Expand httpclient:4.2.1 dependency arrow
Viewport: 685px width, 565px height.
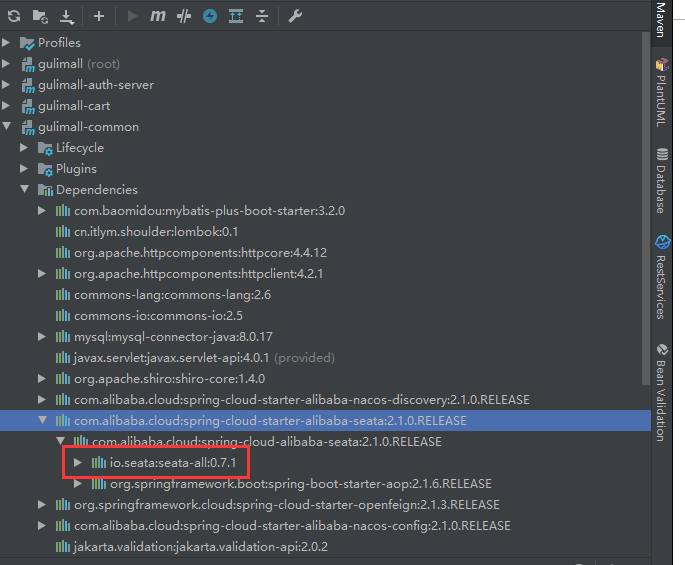click(42, 274)
